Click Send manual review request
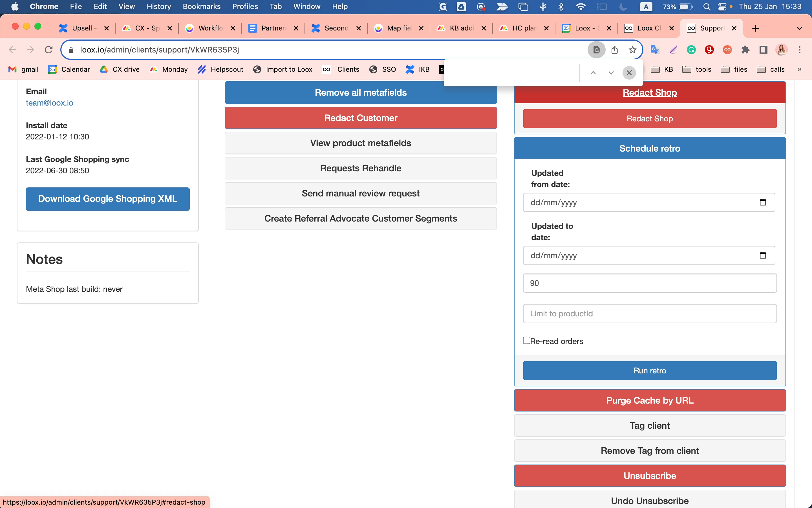 coord(361,193)
